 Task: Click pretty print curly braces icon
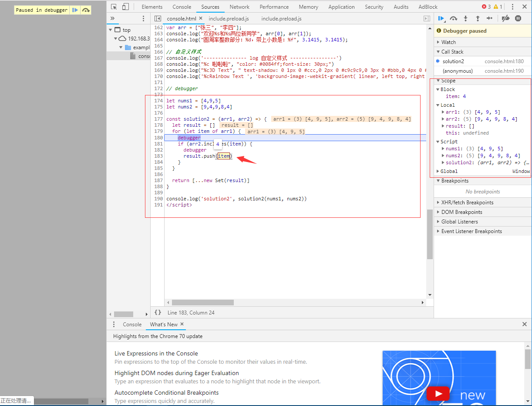click(158, 312)
